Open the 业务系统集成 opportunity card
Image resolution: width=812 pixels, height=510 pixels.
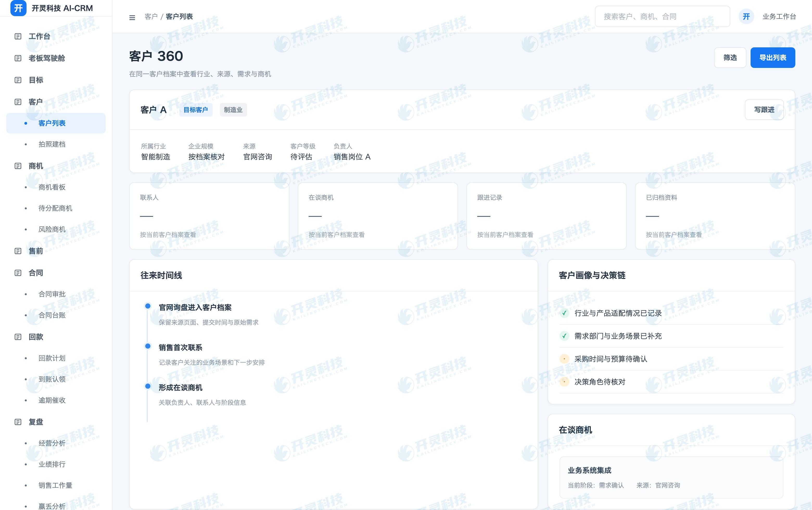click(671, 477)
